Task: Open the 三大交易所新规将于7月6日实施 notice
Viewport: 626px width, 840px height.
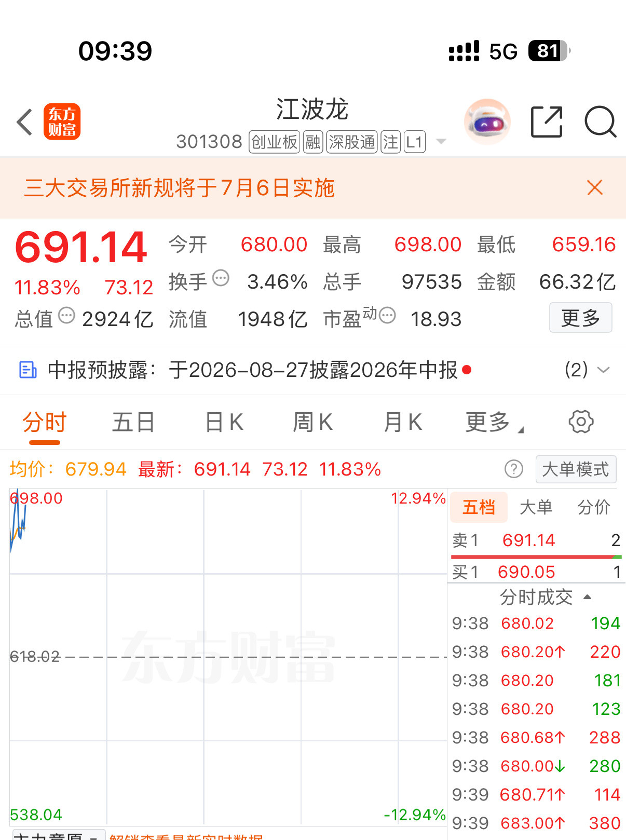Action: point(180,187)
